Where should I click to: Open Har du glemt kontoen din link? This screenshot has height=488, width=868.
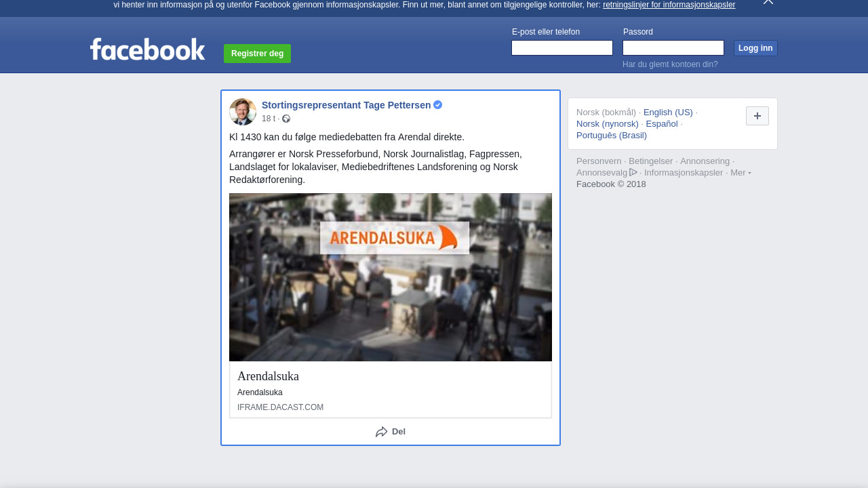[x=670, y=64]
